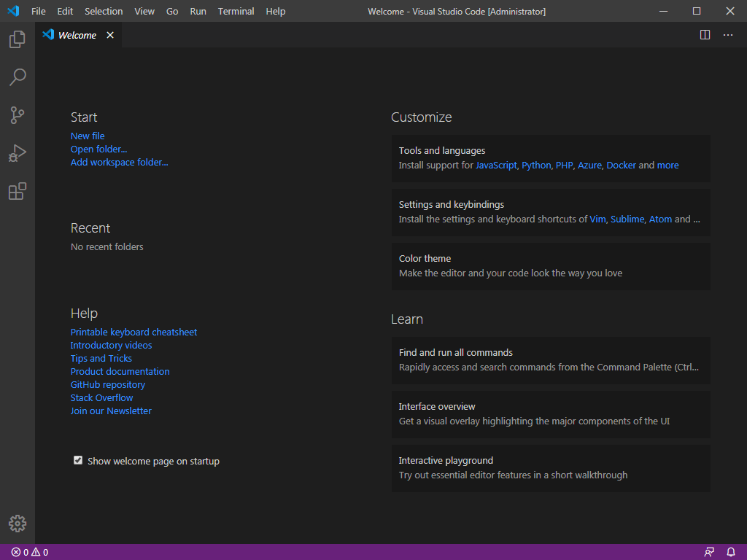Open the Extensions view
Screen dimensions: 747x560
pyautogui.click(x=17, y=191)
